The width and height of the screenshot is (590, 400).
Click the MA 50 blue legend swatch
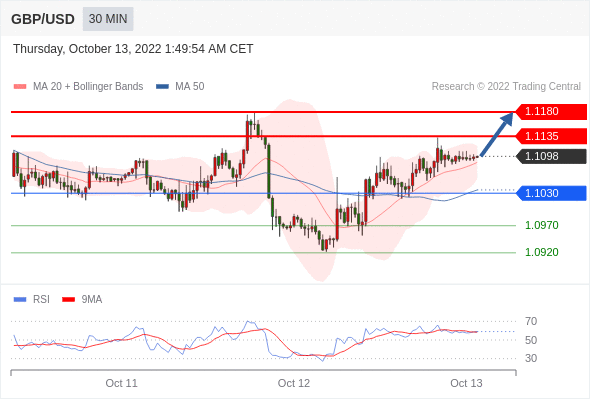click(x=162, y=87)
